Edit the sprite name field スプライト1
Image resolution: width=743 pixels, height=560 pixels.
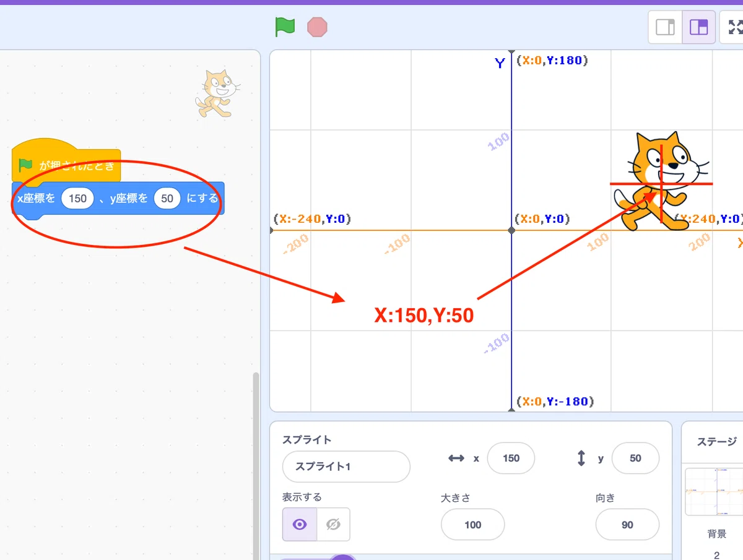[346, 467]
